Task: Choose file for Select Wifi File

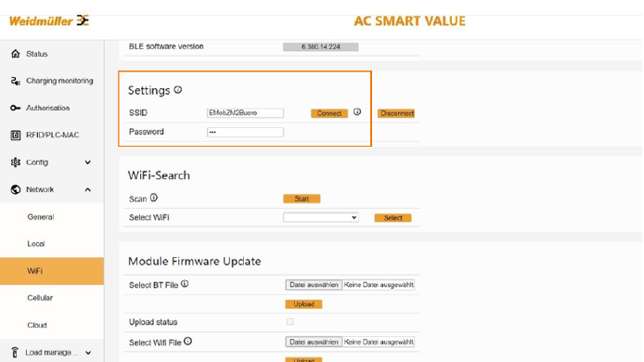Action: 314,342
